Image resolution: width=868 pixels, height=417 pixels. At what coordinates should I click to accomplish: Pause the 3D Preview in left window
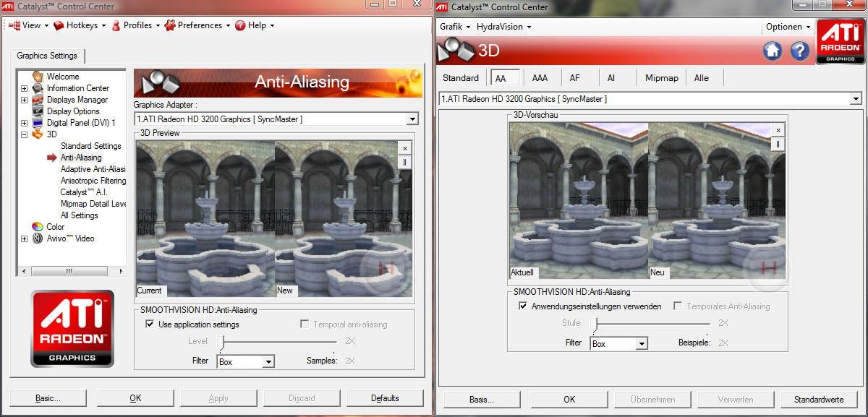tap(405, 161)
